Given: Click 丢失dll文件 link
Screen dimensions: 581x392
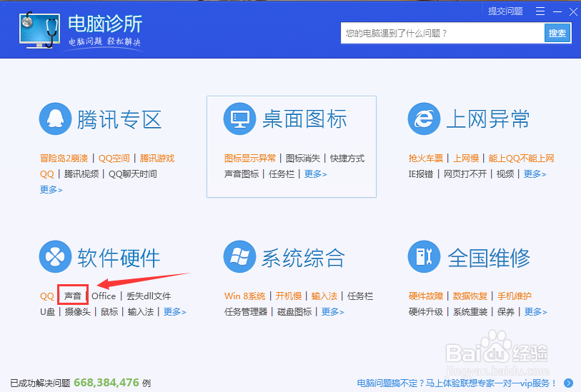Looking at the screenshot, I should click(149, 296).
